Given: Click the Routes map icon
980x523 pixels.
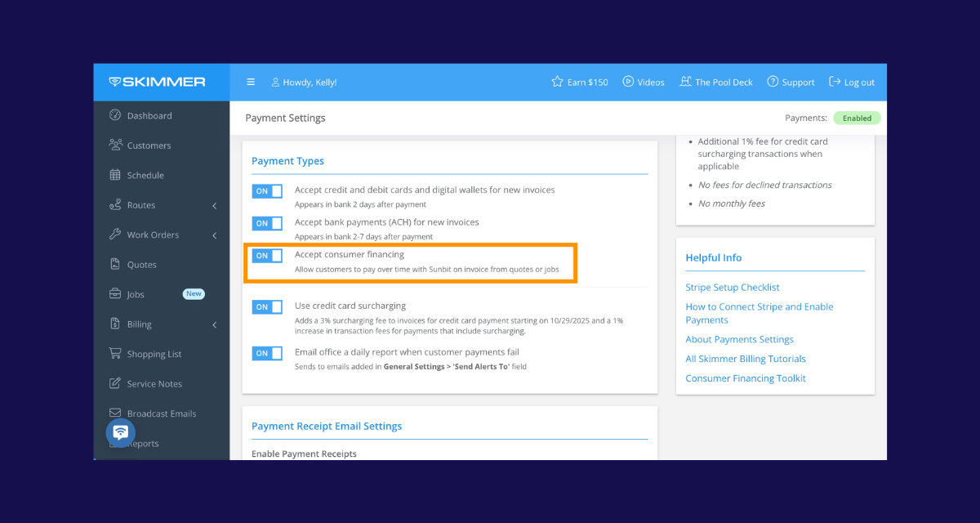Looking at the screenshot, I should coord(115,204).
